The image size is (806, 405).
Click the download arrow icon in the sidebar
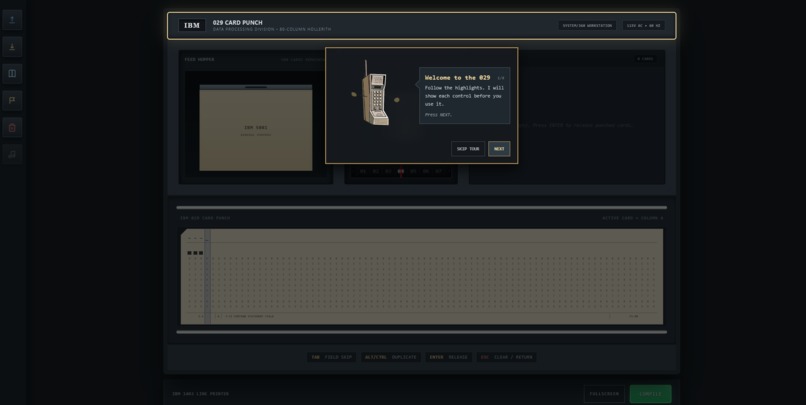(12, 47)
